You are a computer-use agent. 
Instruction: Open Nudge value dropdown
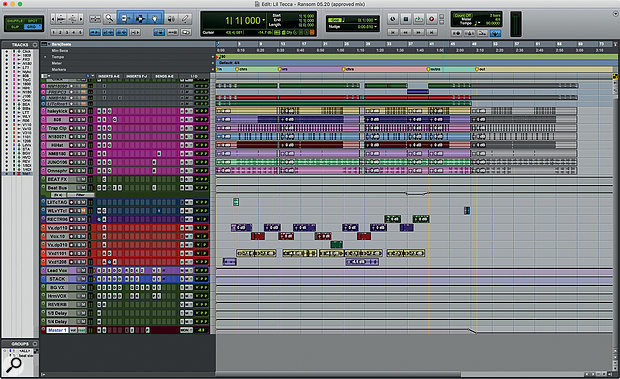click(376, 27)
